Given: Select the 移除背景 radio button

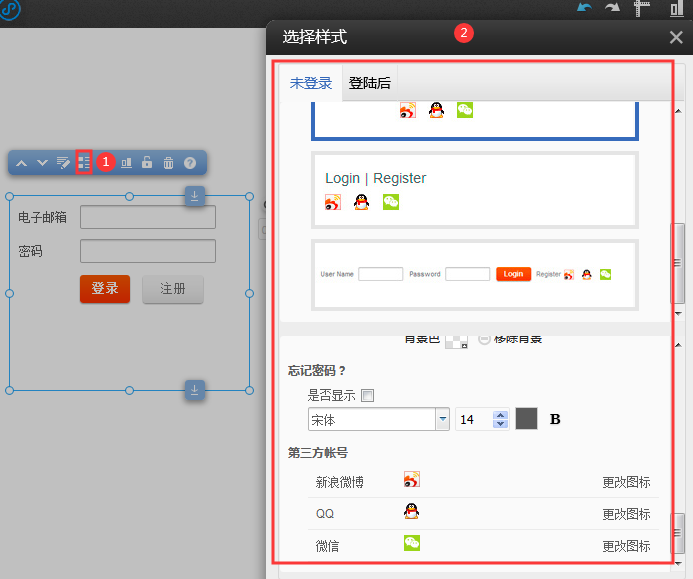Looking at the screenshot, I should click(x=485, y=339).
